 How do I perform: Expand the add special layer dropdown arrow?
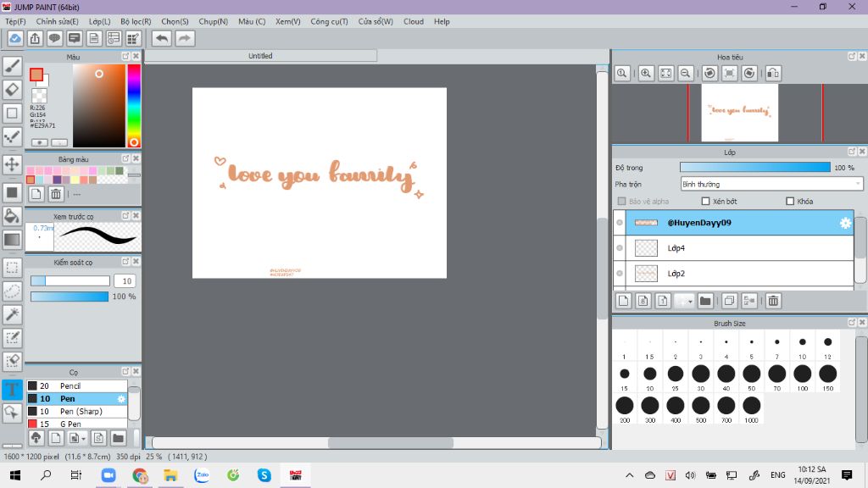(x=691, y=301)
